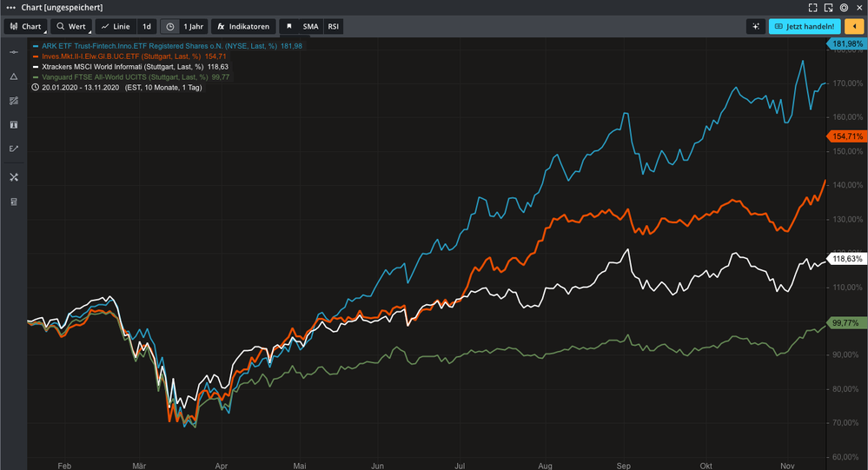The width and height of the screenshot is (868, 470).
Task: Toggle the RSI indicator
Action: point(334,26)
